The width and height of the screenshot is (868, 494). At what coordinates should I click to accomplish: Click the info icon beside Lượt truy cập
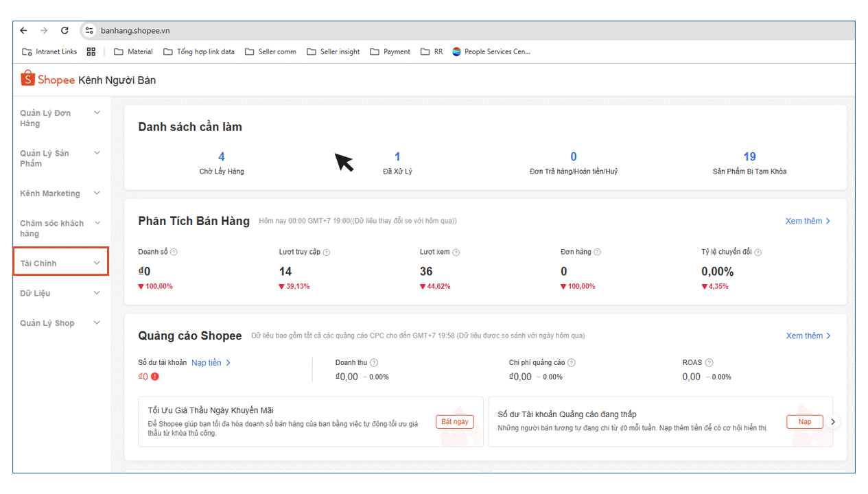coord(326,252)
